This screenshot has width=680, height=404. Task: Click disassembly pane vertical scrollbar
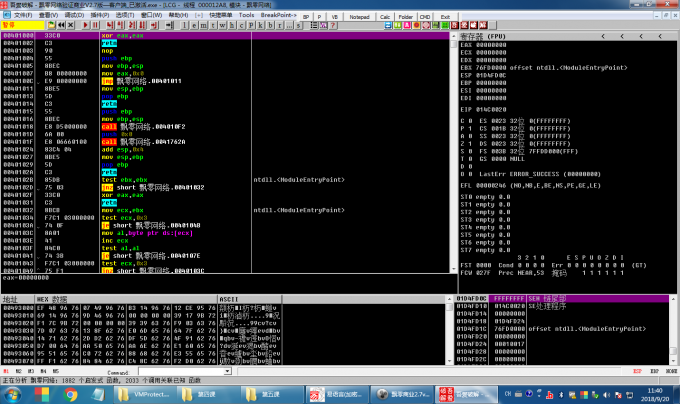[454, 153]
